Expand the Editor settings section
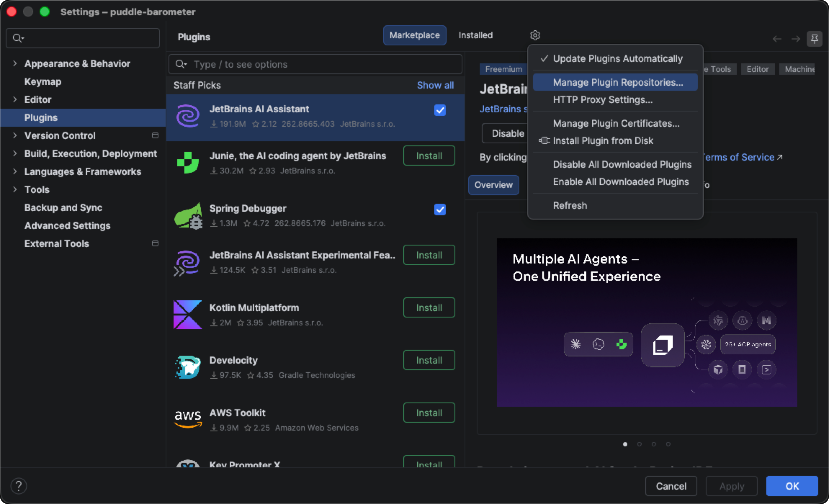Screen dimensions: 829x504 [15, 99]
